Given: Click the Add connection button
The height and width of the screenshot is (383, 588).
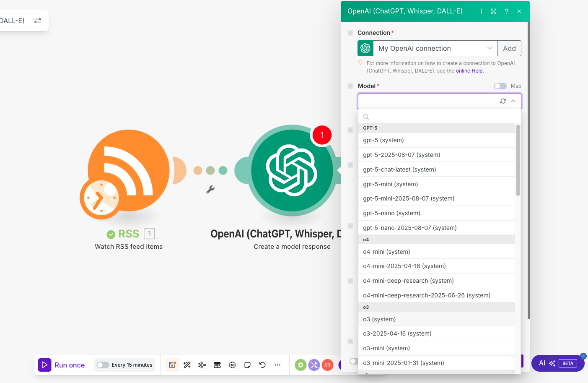Looking at the screenshot, I should pos(509,48).
